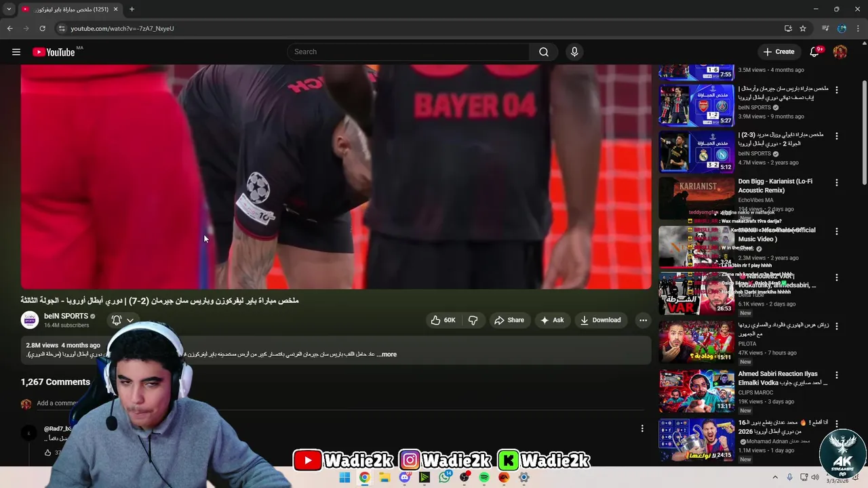The width and height of the screenshot is (868, 488).
Task: Open the account avatar menu
Action: click(840, 52)
